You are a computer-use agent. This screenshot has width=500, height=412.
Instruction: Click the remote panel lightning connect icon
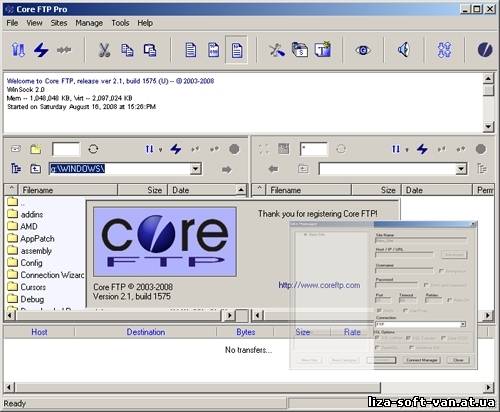point(422,149)
